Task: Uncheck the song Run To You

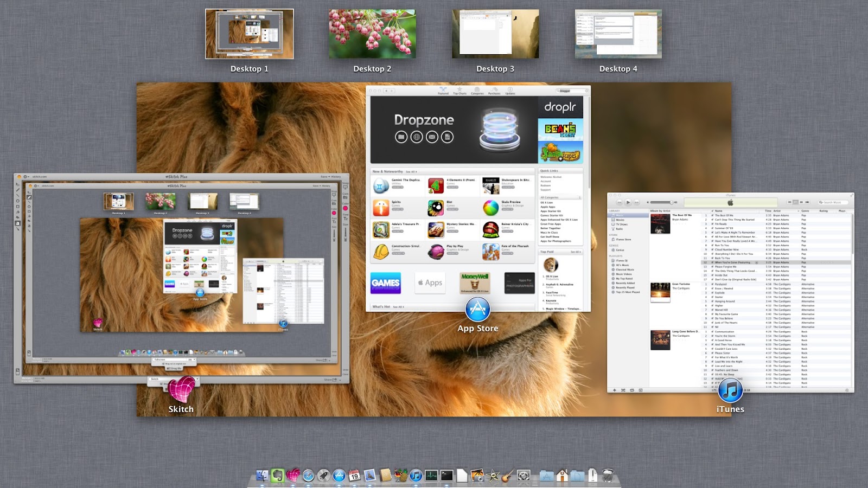Action: click(712, 245)
